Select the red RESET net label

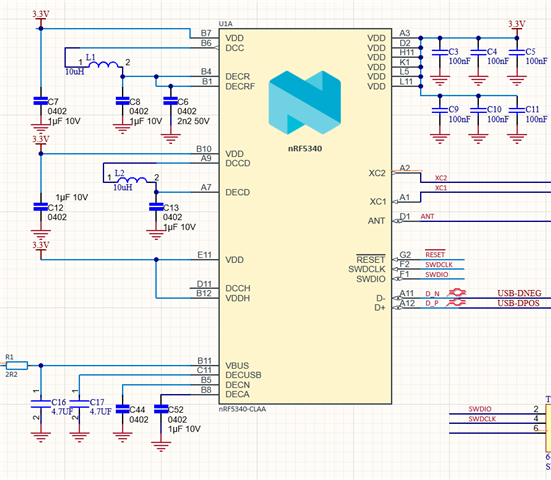tap(435, 254)
